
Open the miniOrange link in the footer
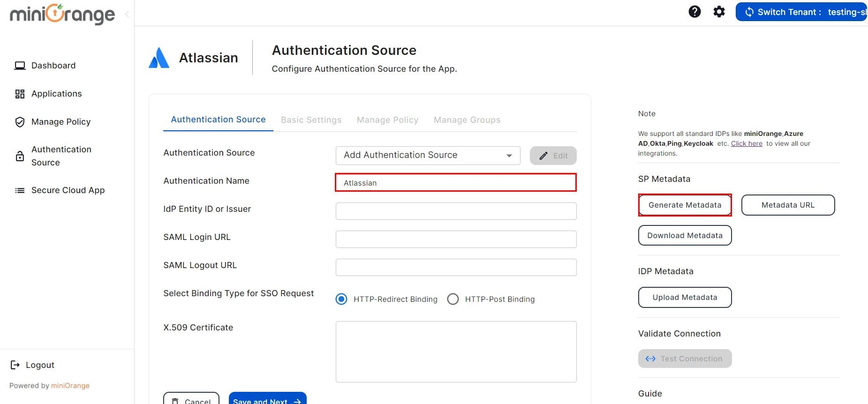[x=70, y=386]
